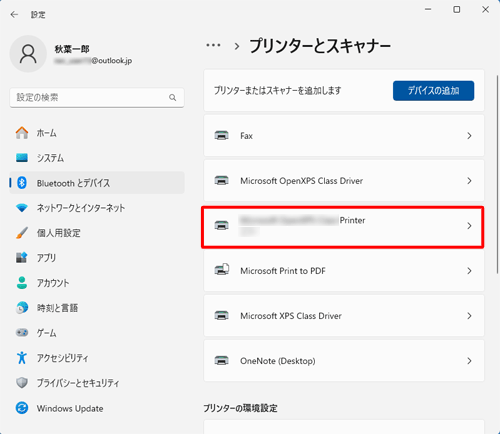The image size is (500, 434).
Task: Open ホーム in the sidebar
Action: click(97, 133)
